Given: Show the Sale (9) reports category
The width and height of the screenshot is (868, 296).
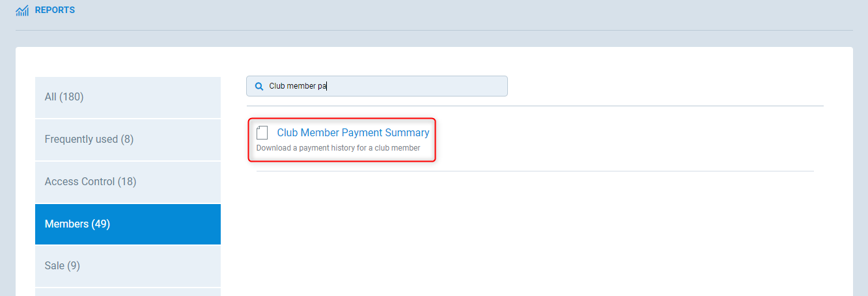Looking at the screenshot, I should 128,266.
